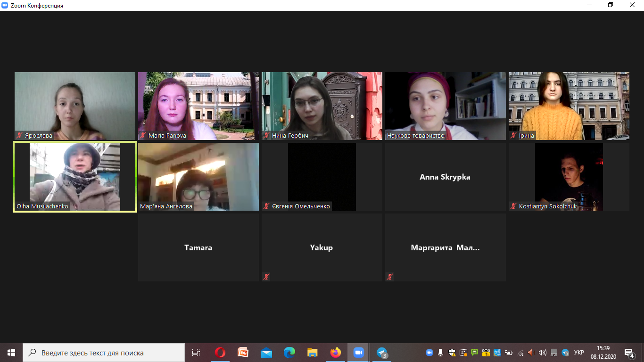Select Ірина's video tile

click(x=569, y=106)
